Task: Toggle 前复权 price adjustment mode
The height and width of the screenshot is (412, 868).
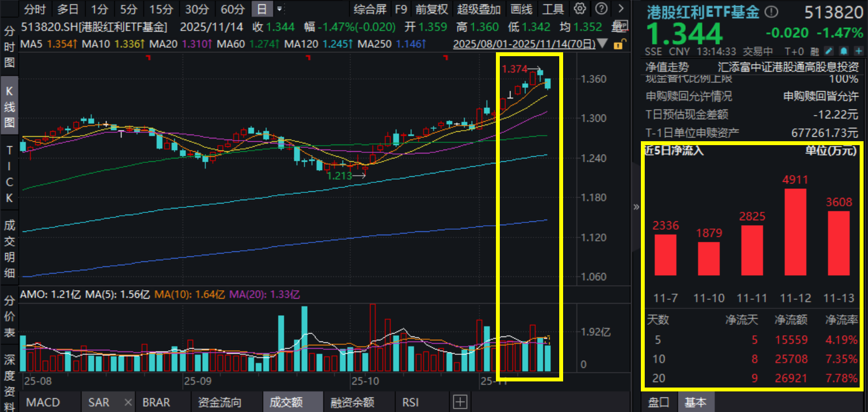Action: (x=432, y=9)
